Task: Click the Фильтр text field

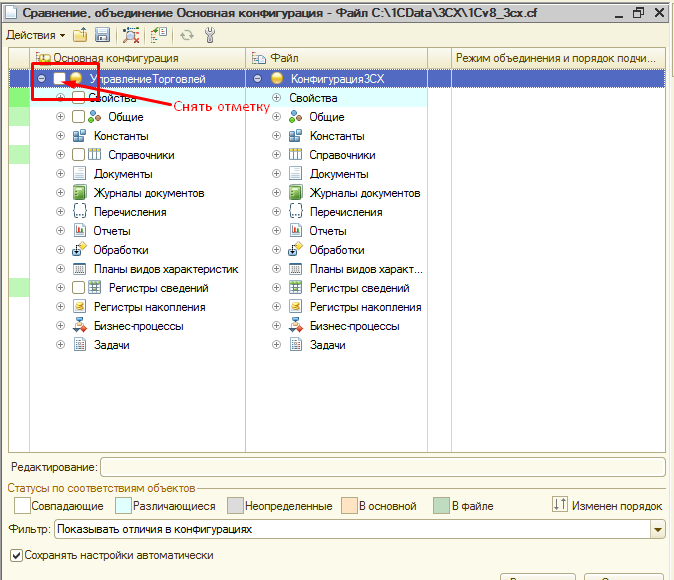Action: [352, 529]
